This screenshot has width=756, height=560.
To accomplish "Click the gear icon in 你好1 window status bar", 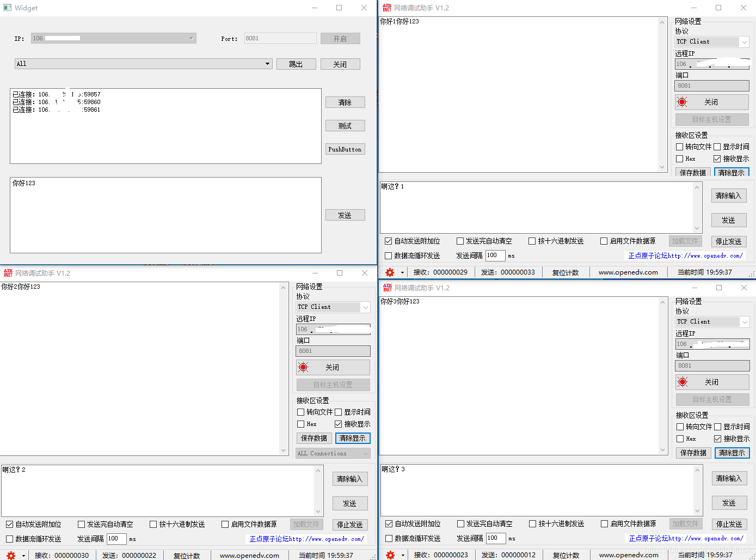I will (x=390, y=272).
